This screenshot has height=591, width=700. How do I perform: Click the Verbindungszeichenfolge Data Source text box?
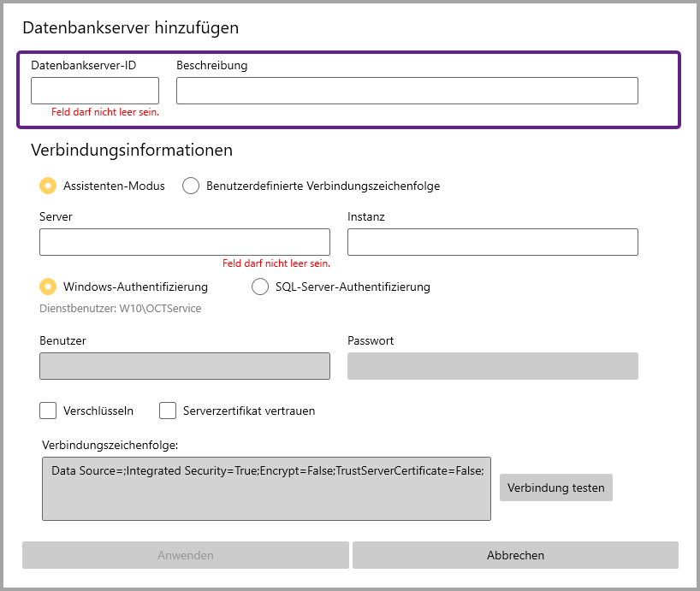[266, 488]
